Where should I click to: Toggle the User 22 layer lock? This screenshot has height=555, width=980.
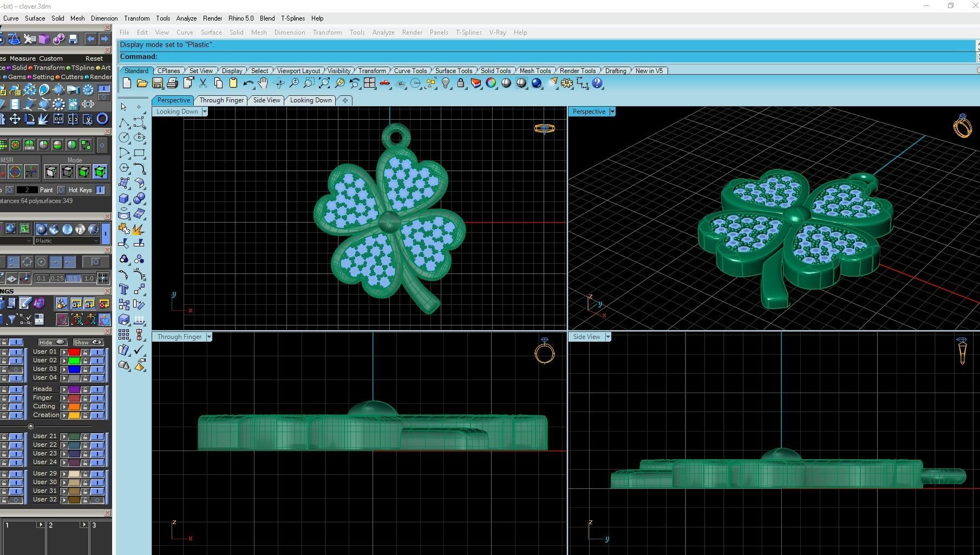point(85,445)
